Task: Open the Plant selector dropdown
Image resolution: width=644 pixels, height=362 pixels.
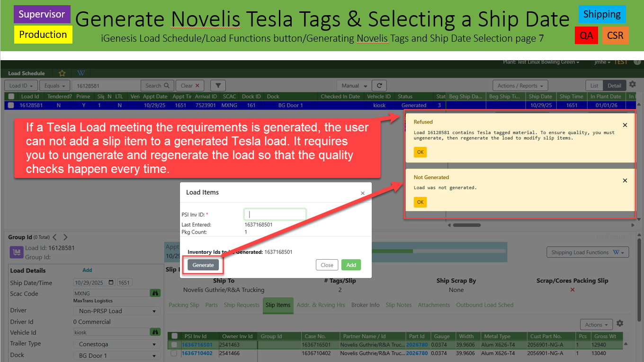Action: [542, 62]
